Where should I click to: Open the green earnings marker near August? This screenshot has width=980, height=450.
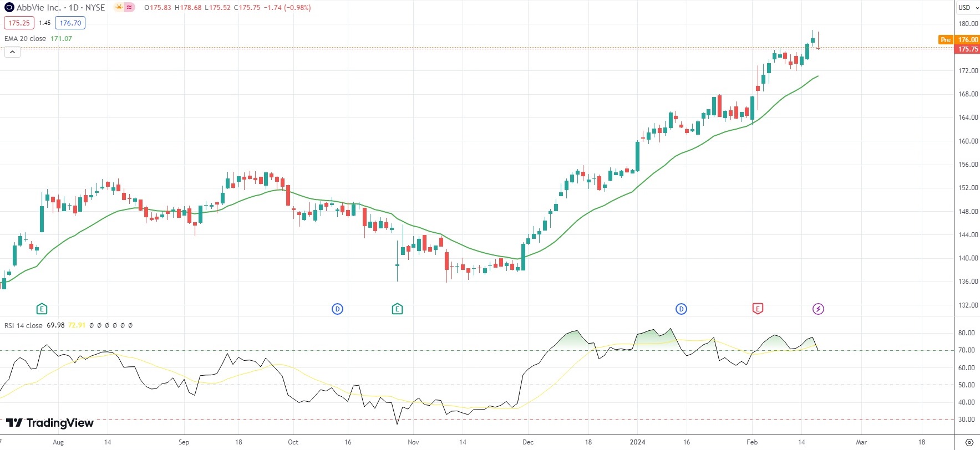42,309
